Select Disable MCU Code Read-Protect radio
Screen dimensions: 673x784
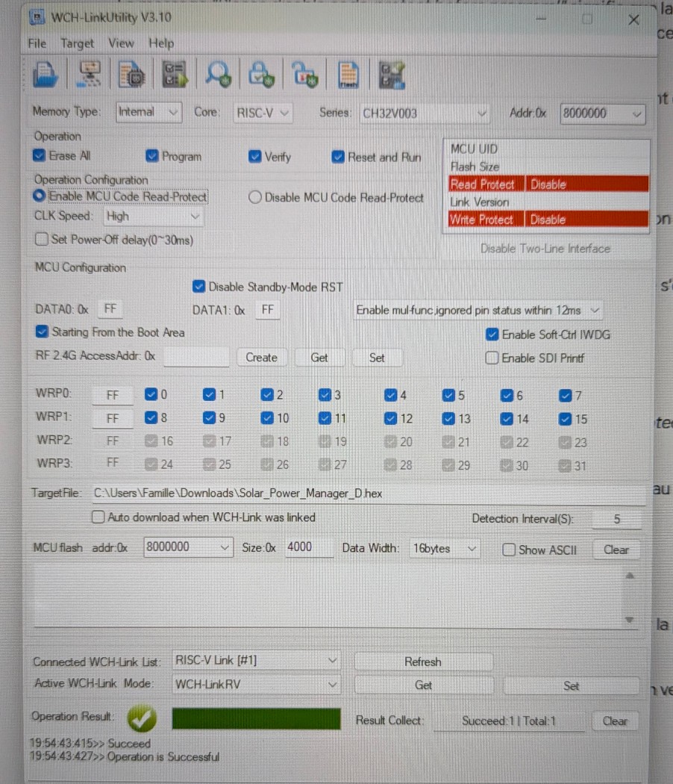point(255,198)
